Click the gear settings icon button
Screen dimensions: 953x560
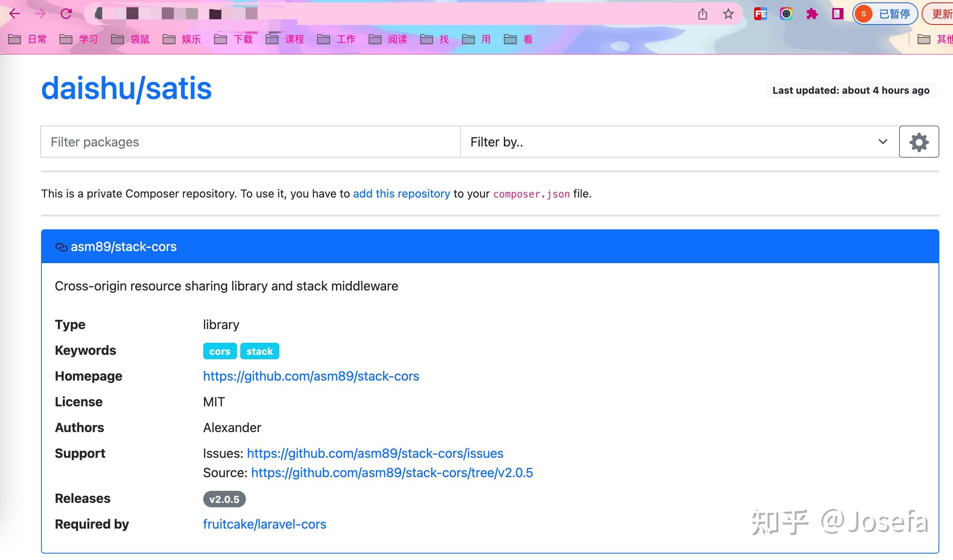(919, 142)
